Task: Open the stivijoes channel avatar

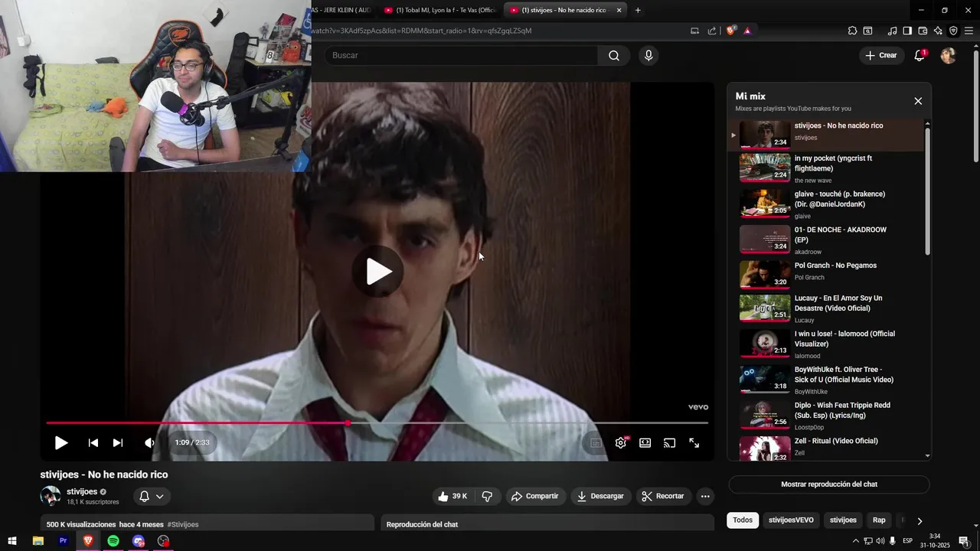Action: 51,496
